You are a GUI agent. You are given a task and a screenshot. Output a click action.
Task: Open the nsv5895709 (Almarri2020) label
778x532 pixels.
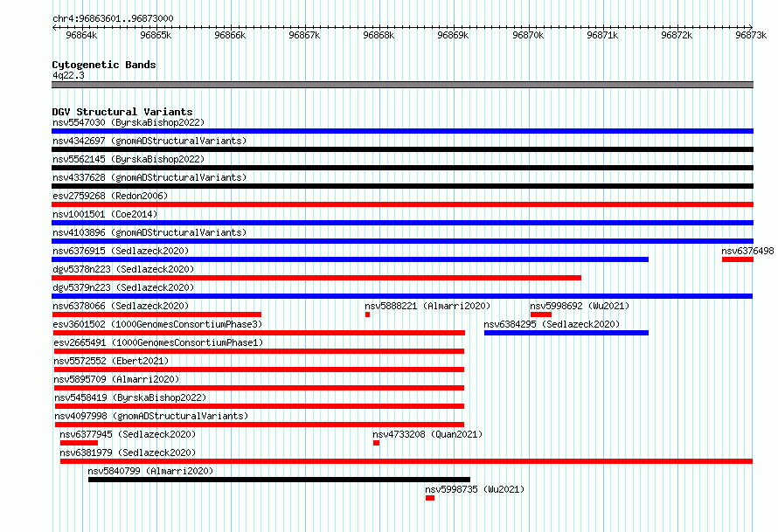pos(116,379)
